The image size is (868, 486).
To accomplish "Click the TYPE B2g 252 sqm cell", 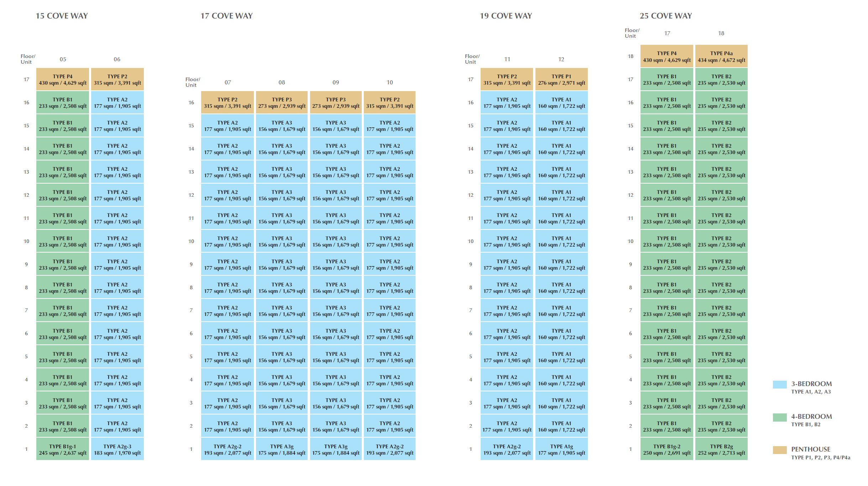I will (x=721, y=449).
